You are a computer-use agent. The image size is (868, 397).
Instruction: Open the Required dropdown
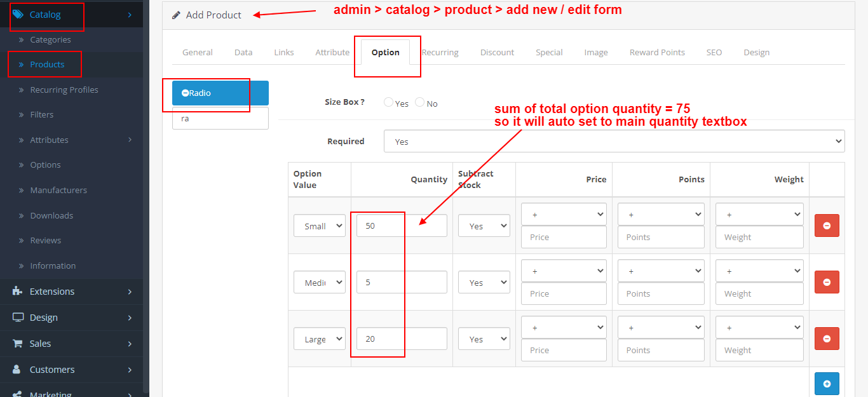[x=614, y=141]
